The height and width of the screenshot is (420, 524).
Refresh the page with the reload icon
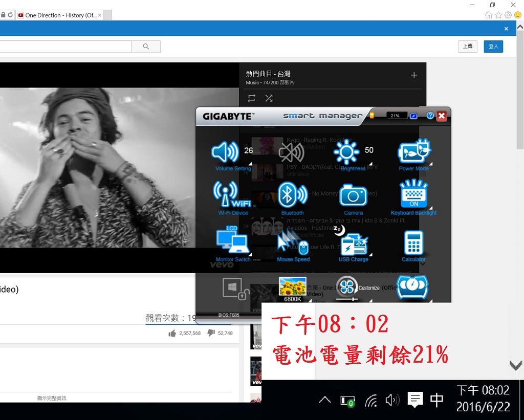[x=10, y=15]
